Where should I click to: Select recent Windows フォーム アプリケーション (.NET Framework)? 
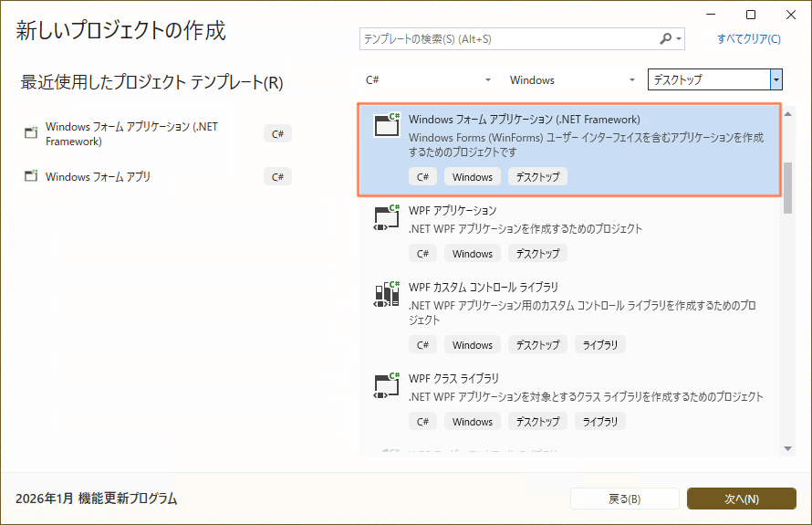click(x=131, y=133)
